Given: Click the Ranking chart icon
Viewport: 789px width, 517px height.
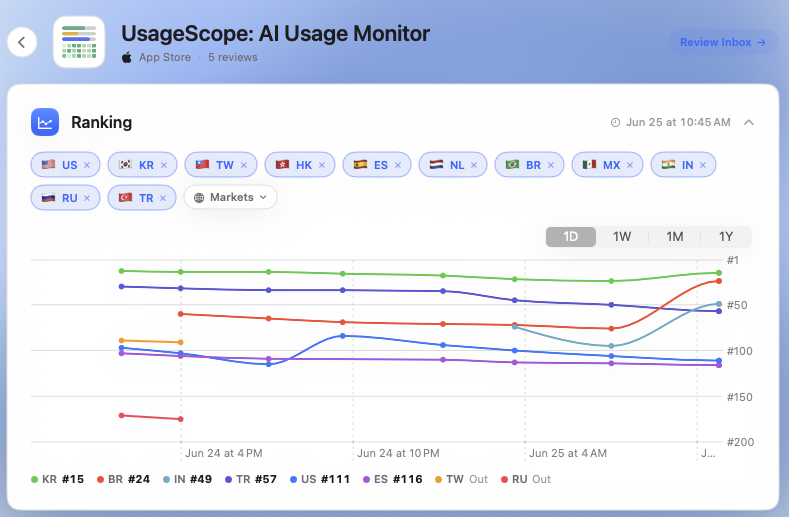Looking at the screenshot, I should click(45, 122).
